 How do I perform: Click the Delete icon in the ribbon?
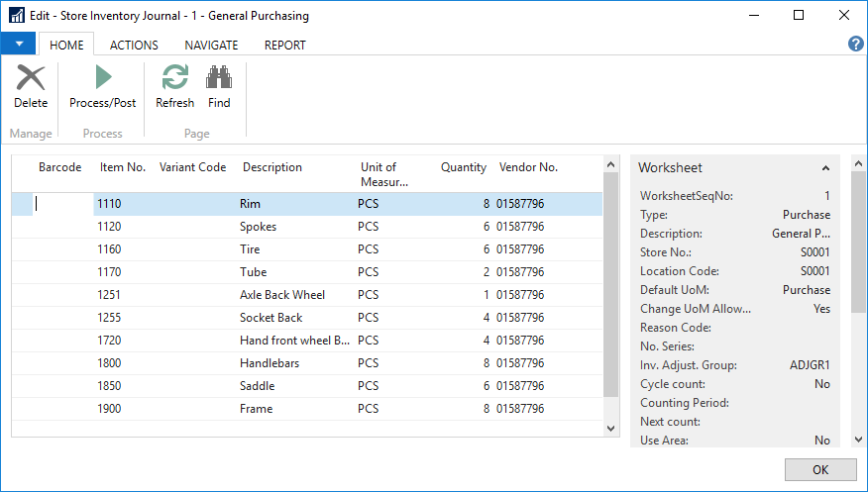[31, 79]
